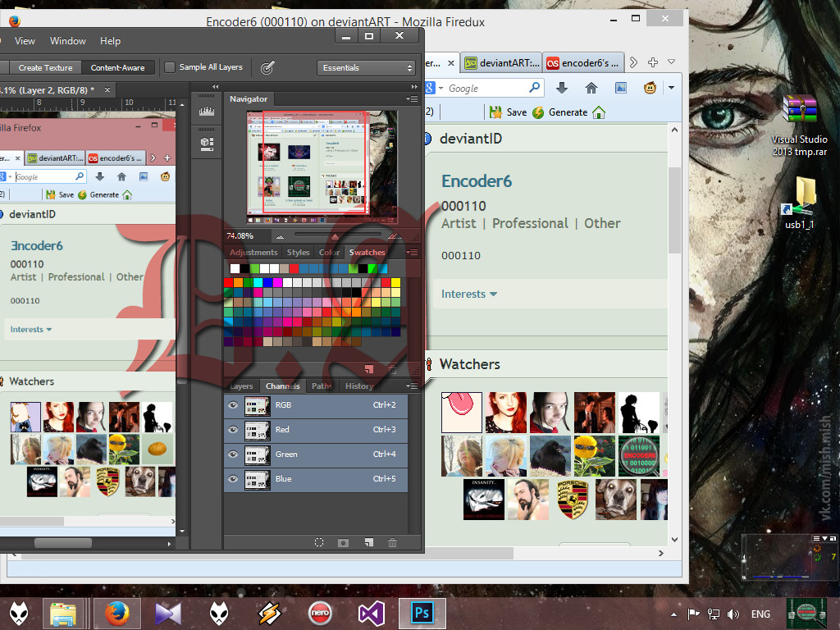Click the delete swatch trash icon
Screen dimensions: 840x630
(x=392, y=369)
